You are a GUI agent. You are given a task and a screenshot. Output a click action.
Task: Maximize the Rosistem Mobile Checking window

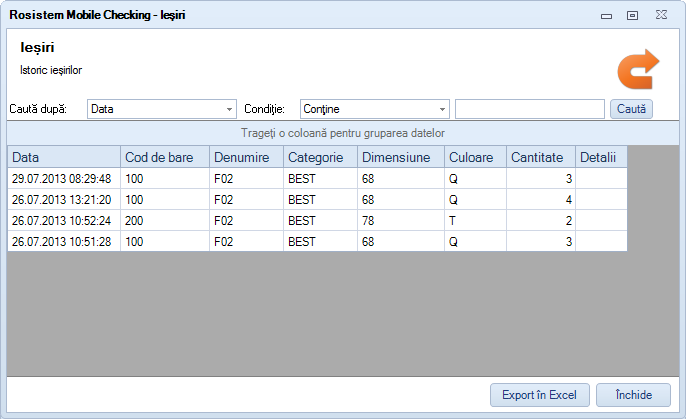pyautogui.click(x=632, y=15)
